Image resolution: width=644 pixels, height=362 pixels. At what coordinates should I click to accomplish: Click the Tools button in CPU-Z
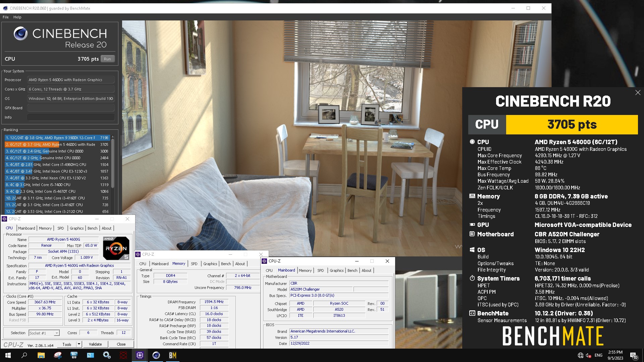click(x=67, y=344)
